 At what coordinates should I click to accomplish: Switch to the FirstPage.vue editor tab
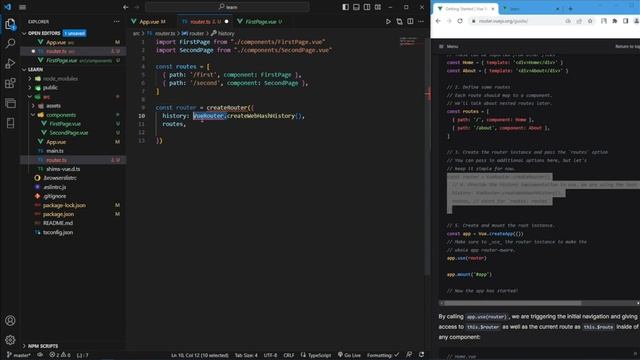click(x=260, y=22)
